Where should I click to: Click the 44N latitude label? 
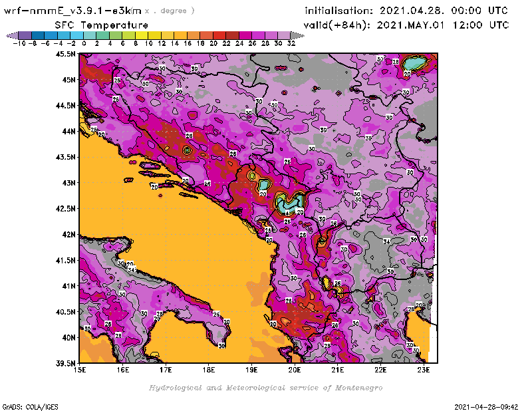pyautogui.click(x=68, y=131)
